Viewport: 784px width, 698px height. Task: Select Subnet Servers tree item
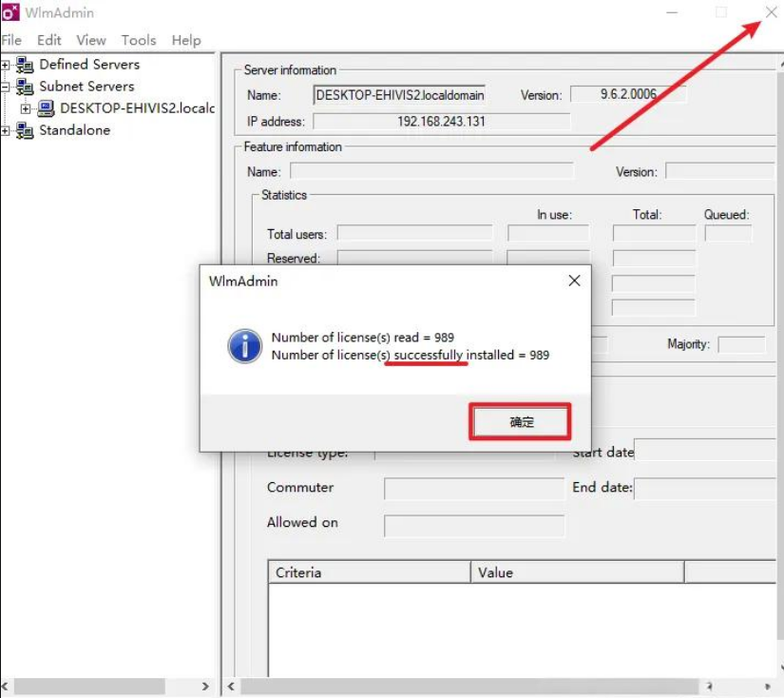(87, 87)
